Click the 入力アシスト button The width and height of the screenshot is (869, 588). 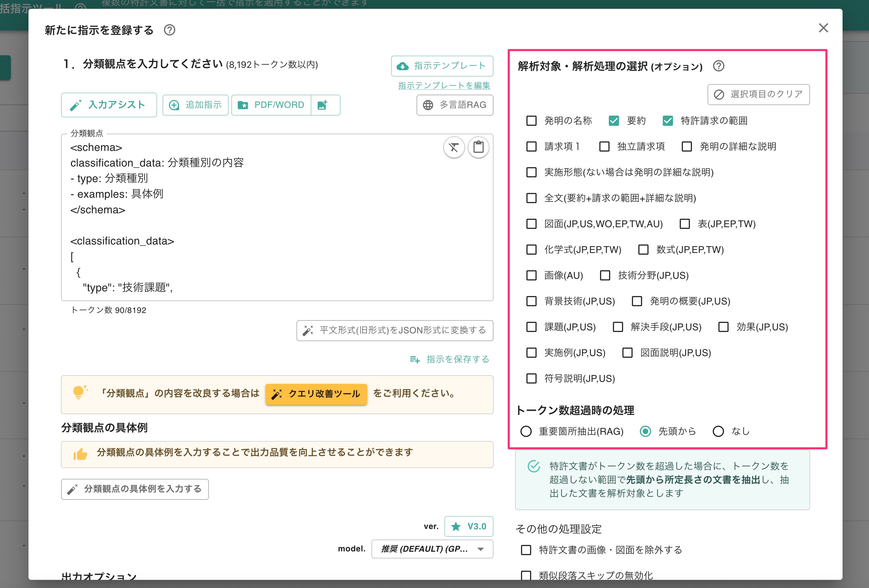click(x=109, y=105)
